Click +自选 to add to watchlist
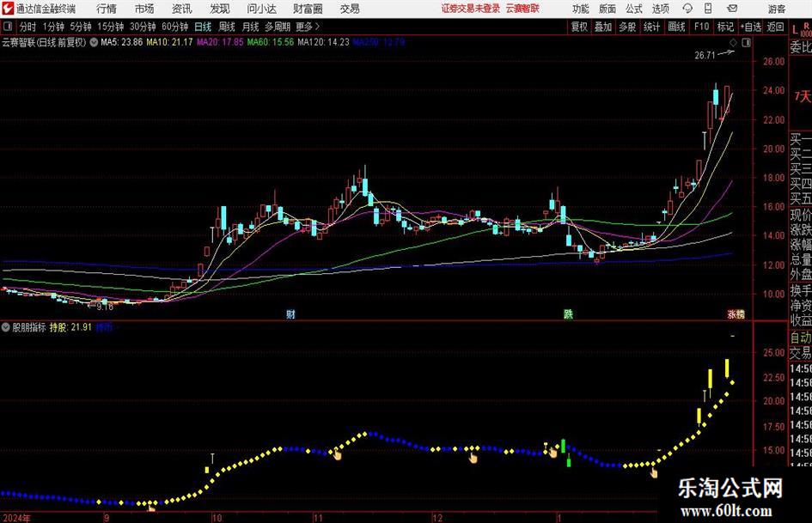The image size is (812, 523). (x=751, y=27)
